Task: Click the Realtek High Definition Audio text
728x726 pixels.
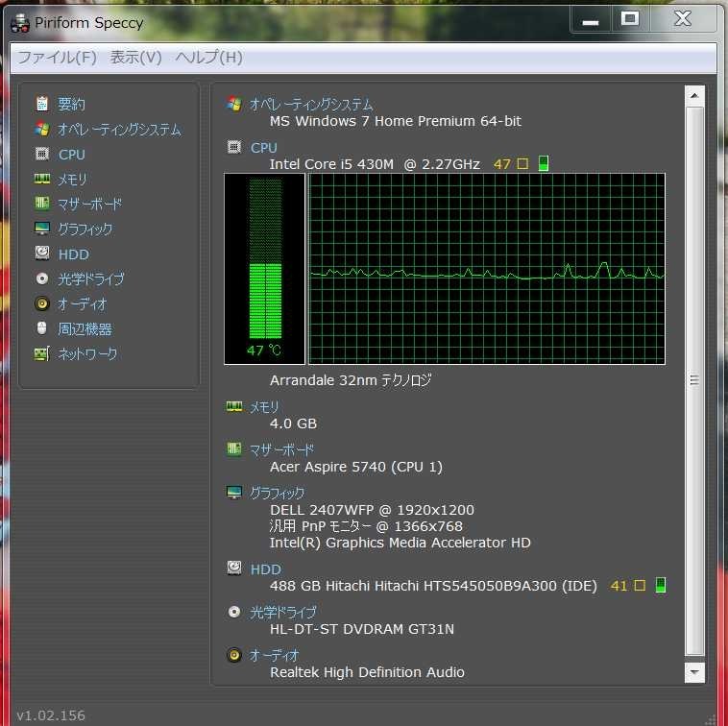Action: pyautogui.click(x=367, y=672)
